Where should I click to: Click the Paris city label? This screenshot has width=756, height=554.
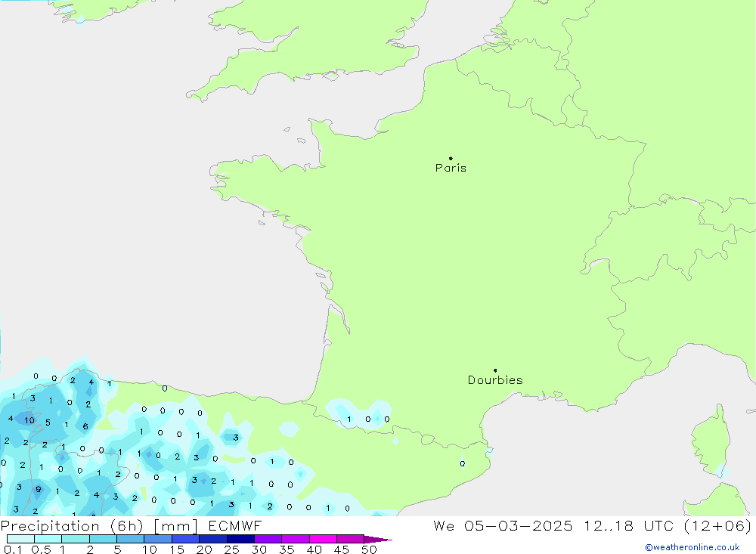click(451, 168)
